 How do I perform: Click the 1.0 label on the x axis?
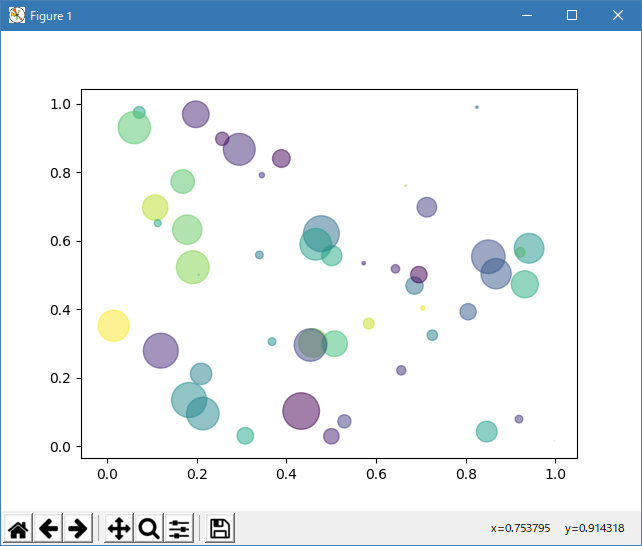coord(555,474)
